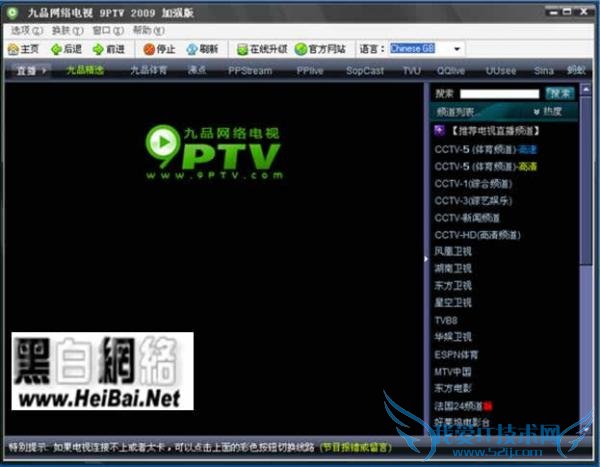Image resolution: width=600 pixels, height=467 pixels.
Task: Switch to the SopCast tab
Action: pyautogui.click(x=365, y=71)
